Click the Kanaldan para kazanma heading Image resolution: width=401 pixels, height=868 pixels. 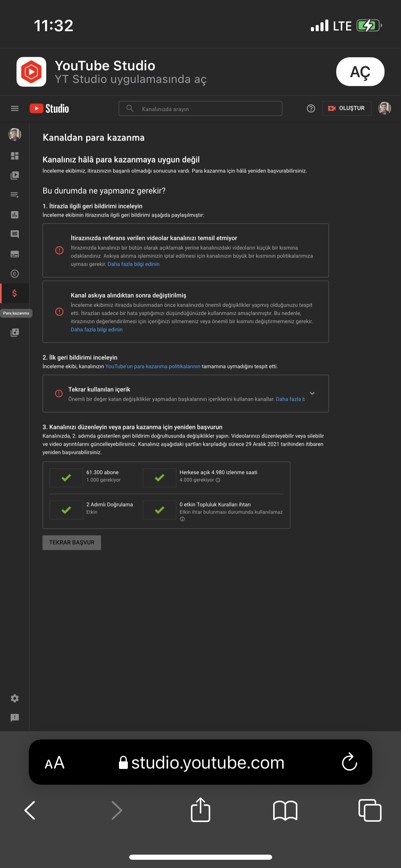click(94, 137)
